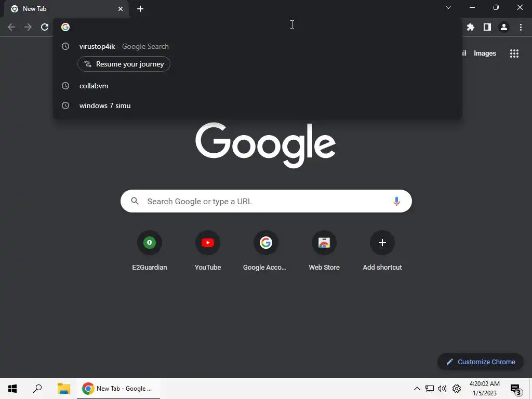532x399 pixels.
Task: Click the Google logo
Action: (265, 145)
